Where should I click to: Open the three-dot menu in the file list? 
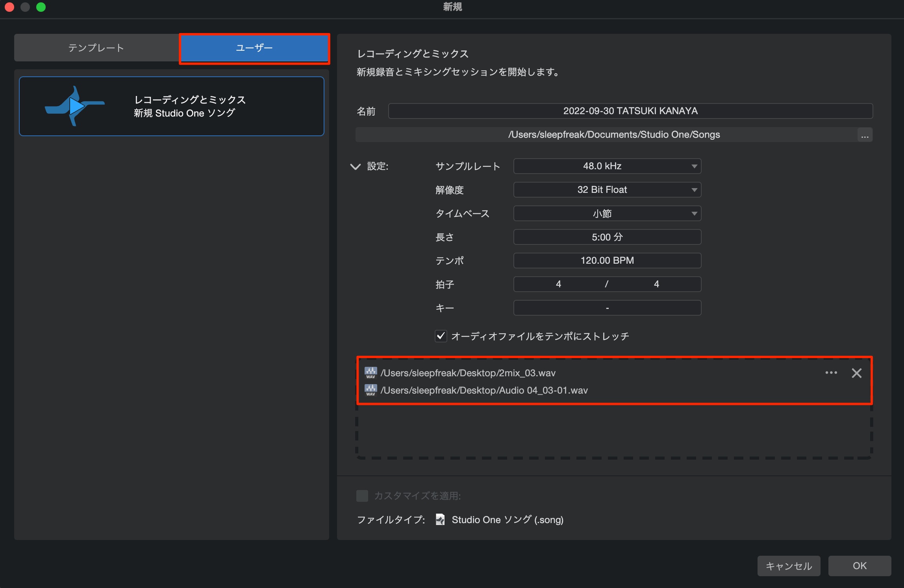tap(831, 373)
